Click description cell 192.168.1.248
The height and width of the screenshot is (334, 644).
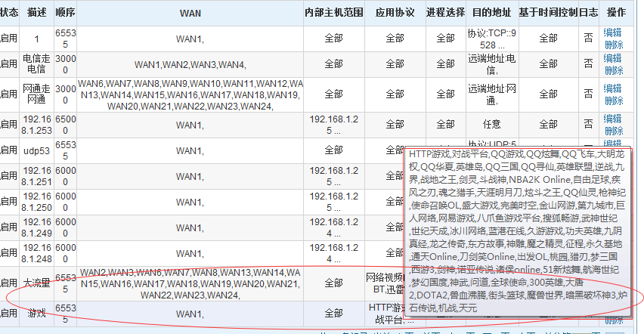pyautogui.click(x=36, y=253)
